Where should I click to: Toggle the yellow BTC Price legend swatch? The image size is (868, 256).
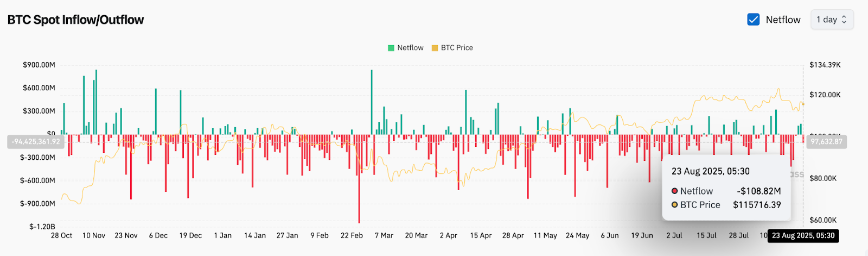(435, 48)
